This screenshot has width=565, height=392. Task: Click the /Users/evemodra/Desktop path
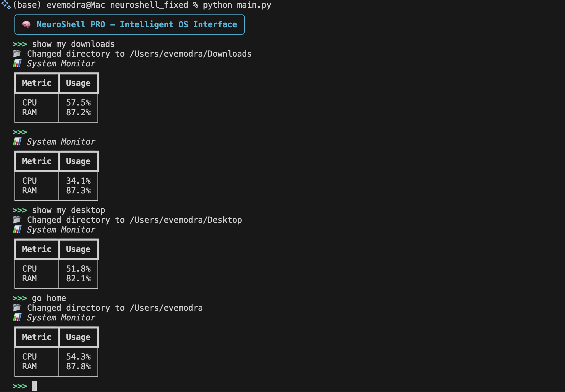tap(186, 220)
